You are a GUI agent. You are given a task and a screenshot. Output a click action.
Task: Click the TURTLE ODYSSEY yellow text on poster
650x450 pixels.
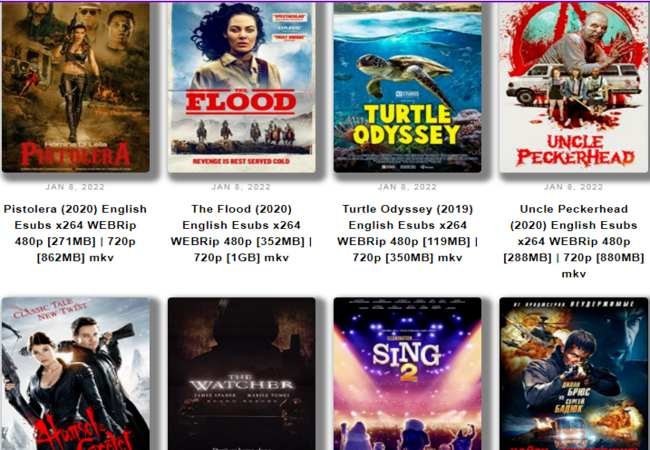point(406,124)
